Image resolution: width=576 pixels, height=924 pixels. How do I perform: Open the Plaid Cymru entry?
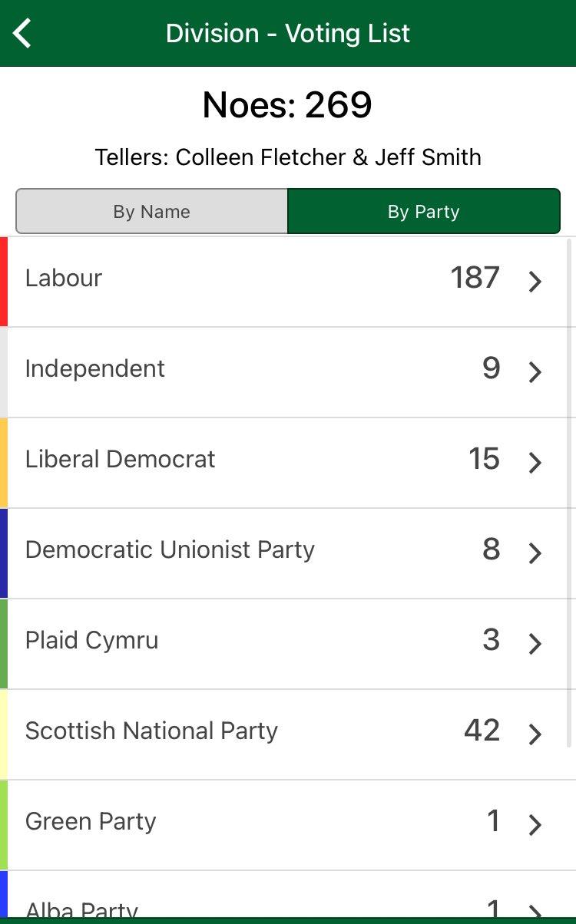coord(288,644)
